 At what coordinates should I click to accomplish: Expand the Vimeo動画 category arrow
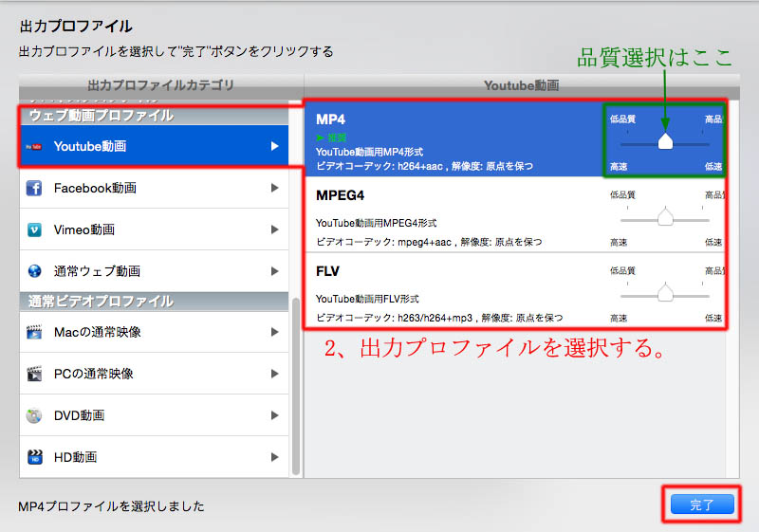tap(274, 229)
